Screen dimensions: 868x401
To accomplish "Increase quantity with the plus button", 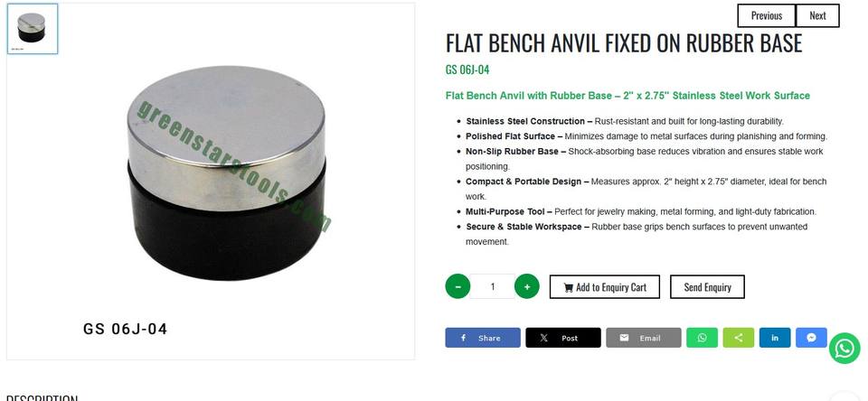I will (x=527, y=286).
